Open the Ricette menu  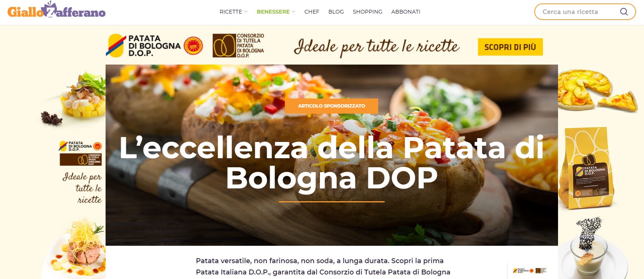click(231, 12)
